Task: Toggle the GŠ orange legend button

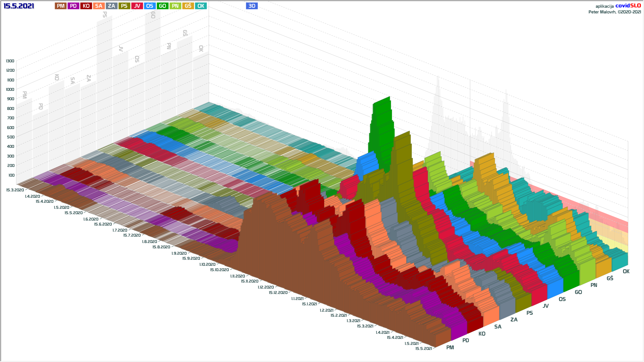Action: [x=188, y=6]
